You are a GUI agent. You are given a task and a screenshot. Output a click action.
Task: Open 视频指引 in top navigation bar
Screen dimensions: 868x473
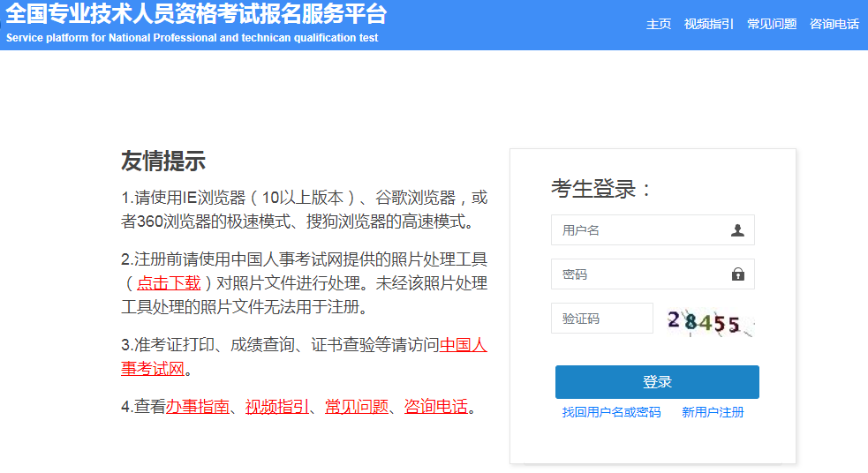click(x=708, y=25)
